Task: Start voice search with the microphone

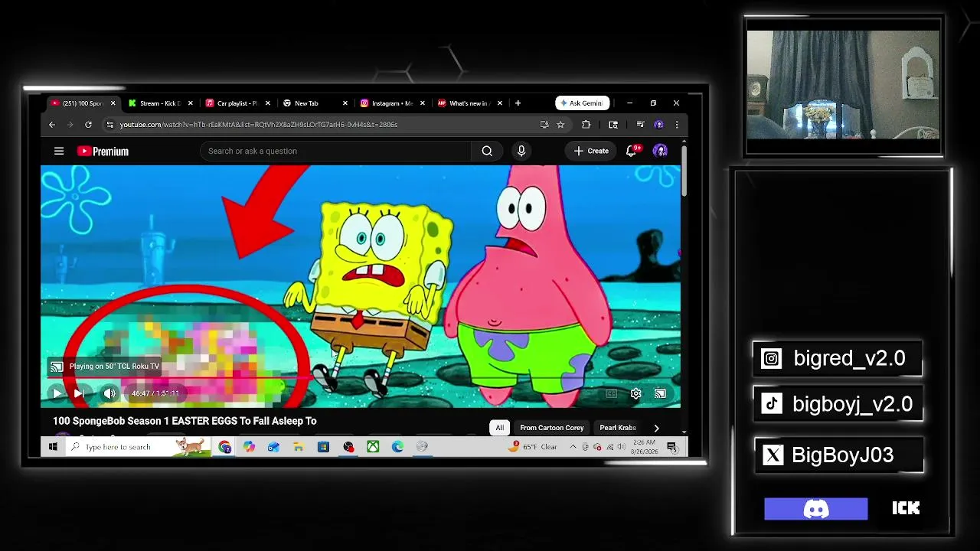Action: (x=521, y=151)
